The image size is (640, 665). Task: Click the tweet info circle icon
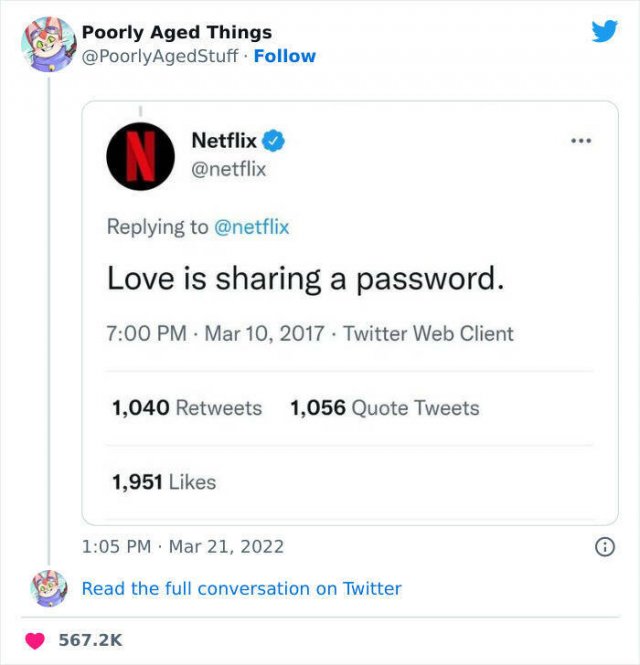pyautogui.click(x=604, y=547)
